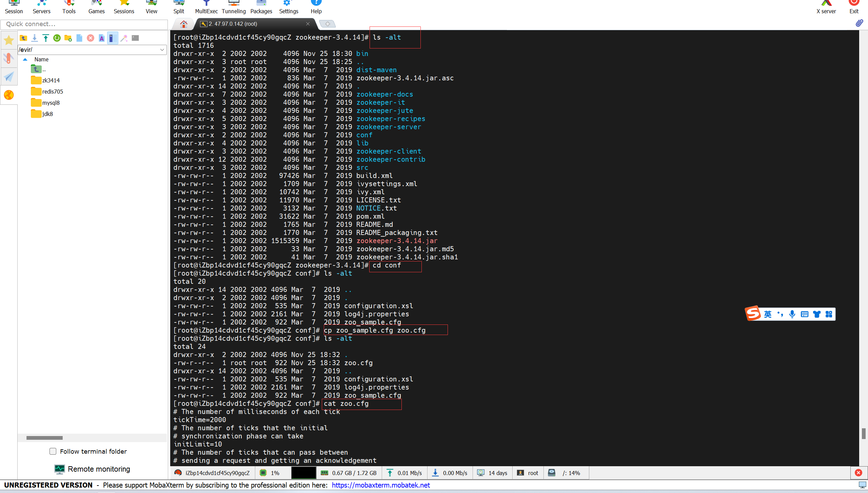
Task: Toggle the sidebar panel view icon
Action: [x=113, y=38]
